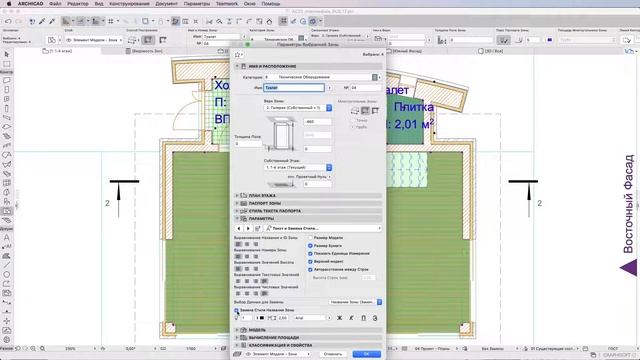Viewport: 640px width, 360px height.
Task: Click the Cancel button in dialog
Action: 333,354
